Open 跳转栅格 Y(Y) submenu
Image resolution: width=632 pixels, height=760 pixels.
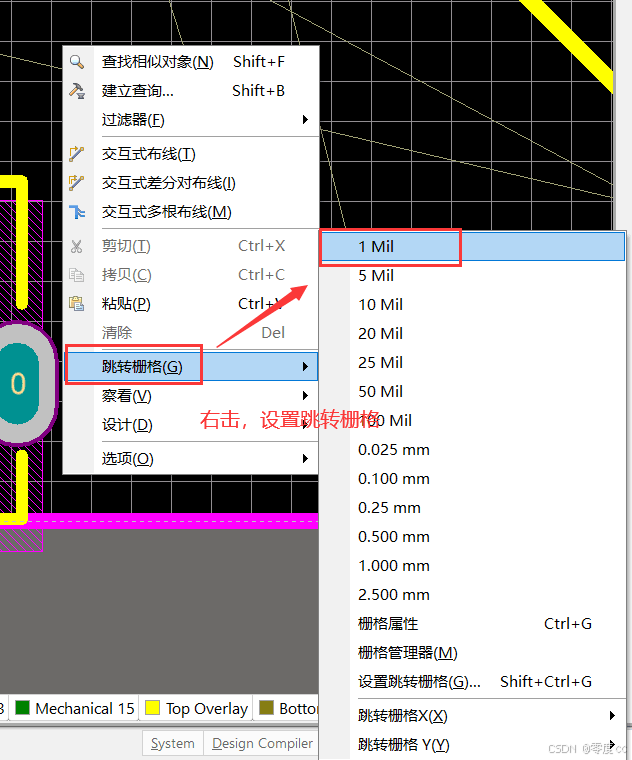pos(473,744)
